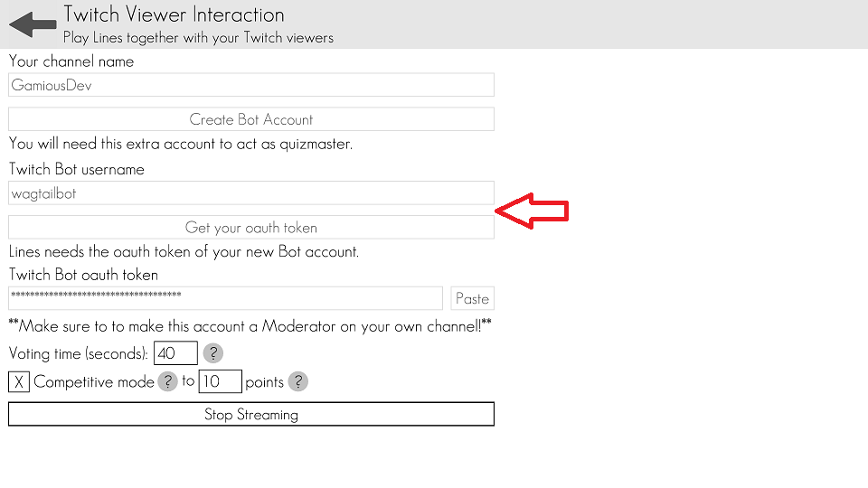Open help for Voting time setting
This screenshot has height=488, width=868.
(x=212, y=353)
